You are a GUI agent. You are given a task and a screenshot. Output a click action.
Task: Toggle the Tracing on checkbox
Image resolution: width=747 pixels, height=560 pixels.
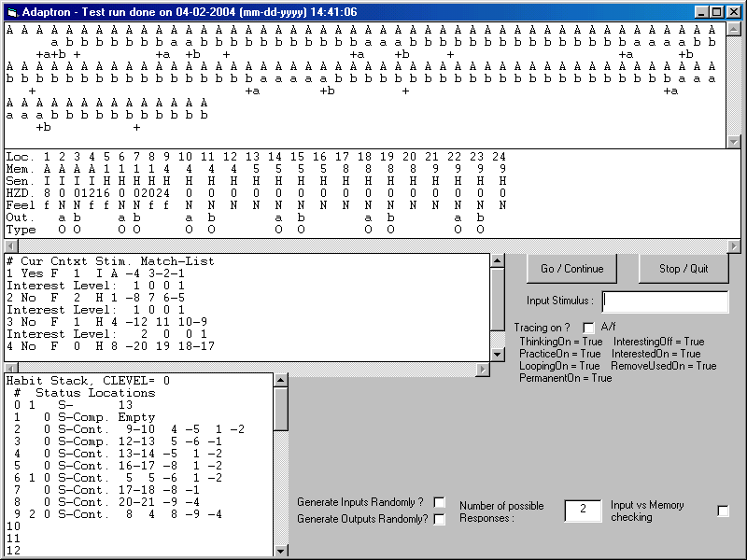pos(589,328)
